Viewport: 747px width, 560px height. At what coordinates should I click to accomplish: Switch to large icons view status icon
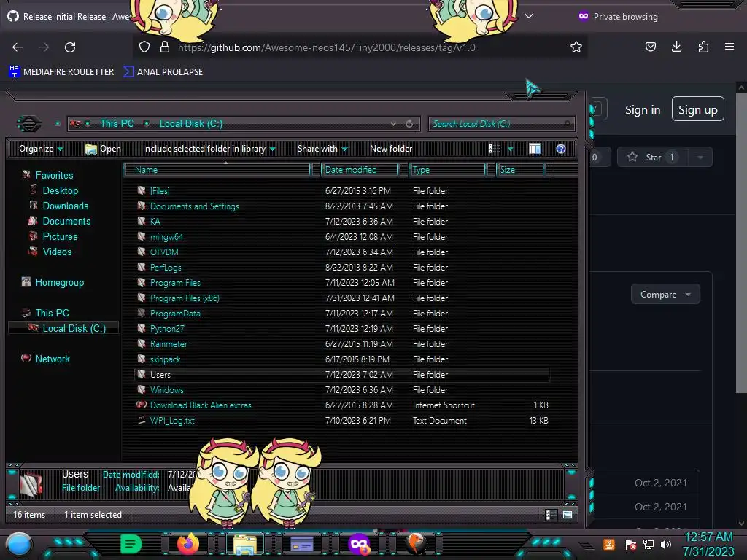568,515
